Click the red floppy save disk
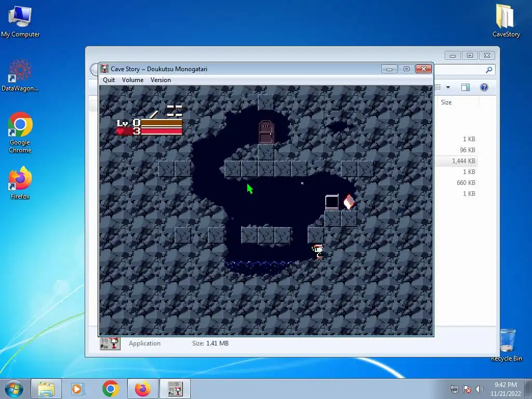 click(x=349, y=202)
